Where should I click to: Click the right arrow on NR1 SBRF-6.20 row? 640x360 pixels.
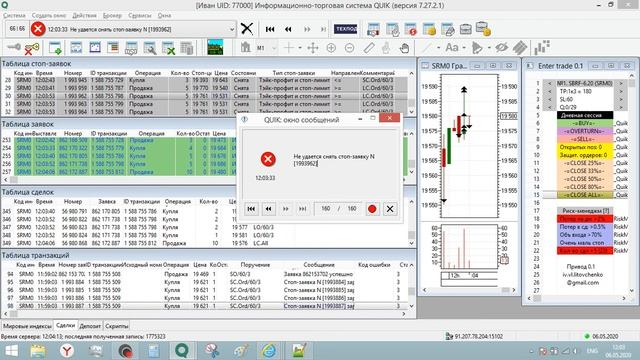point(621,83)
